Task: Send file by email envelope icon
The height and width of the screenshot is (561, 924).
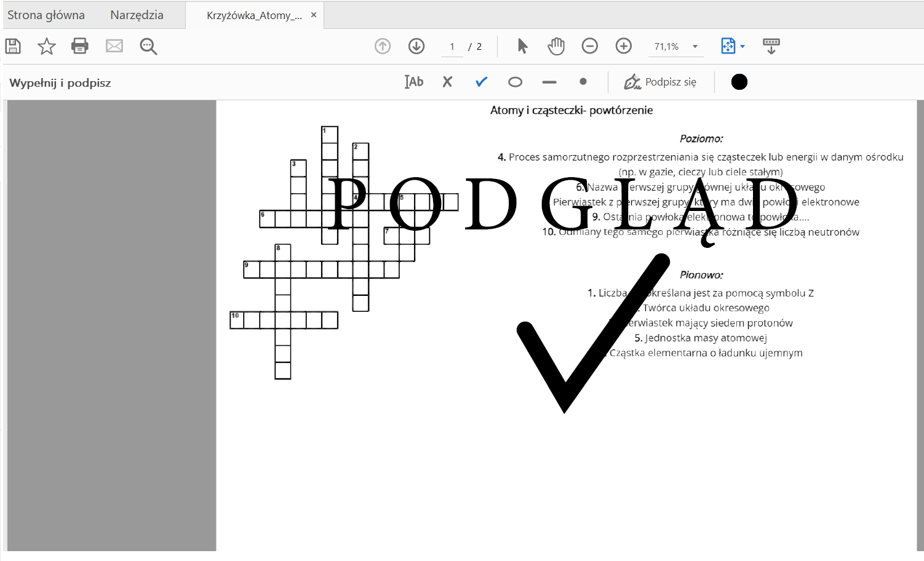Action: tap(114, 46)
